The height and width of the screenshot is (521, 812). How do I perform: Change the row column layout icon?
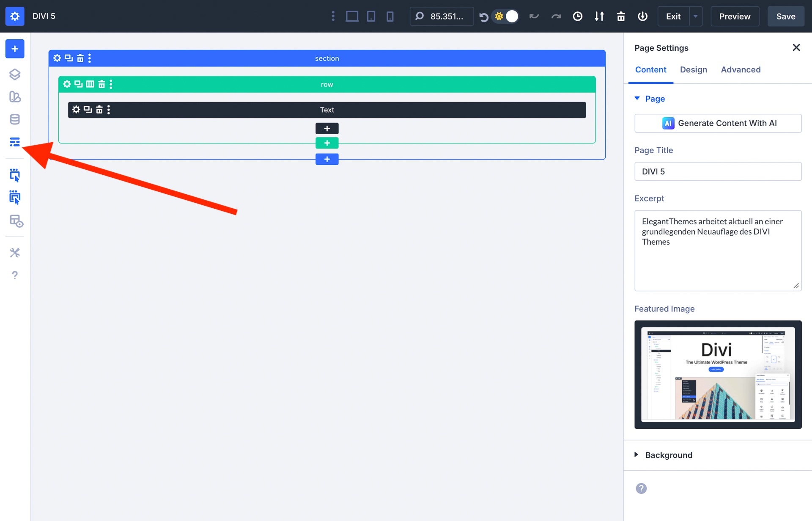(90, 84)
